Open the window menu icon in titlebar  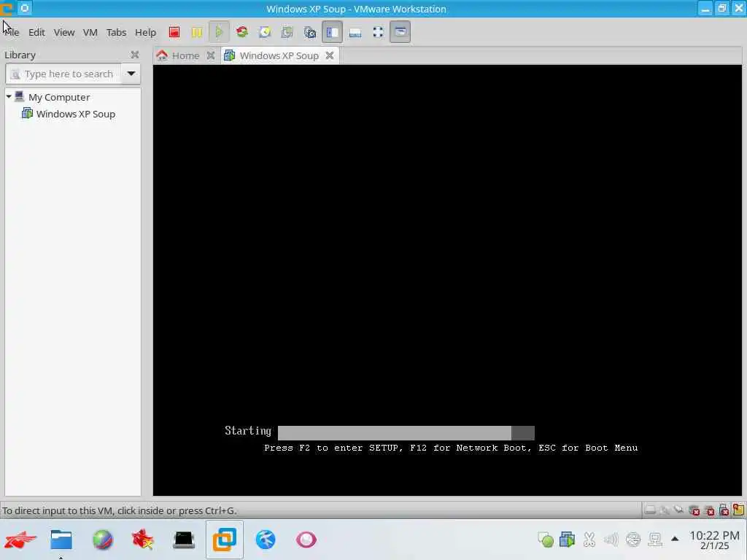[7, 9]
